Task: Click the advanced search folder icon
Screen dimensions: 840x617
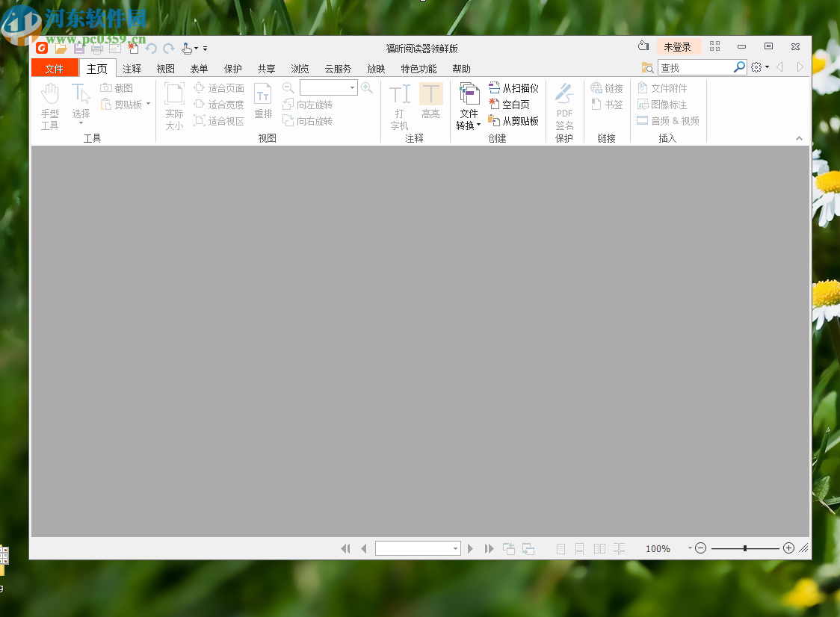Action: (648, 67)
